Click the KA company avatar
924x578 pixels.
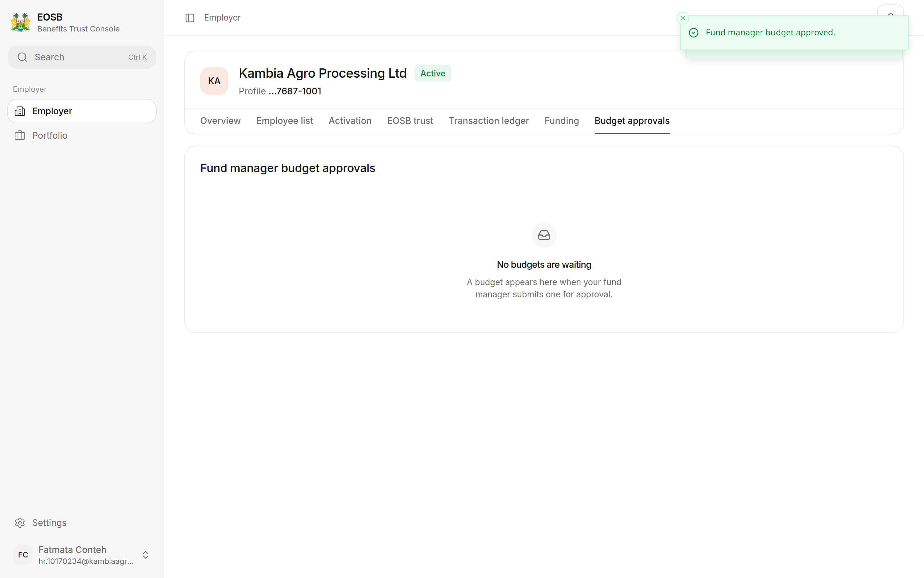[x=214, y=81]
